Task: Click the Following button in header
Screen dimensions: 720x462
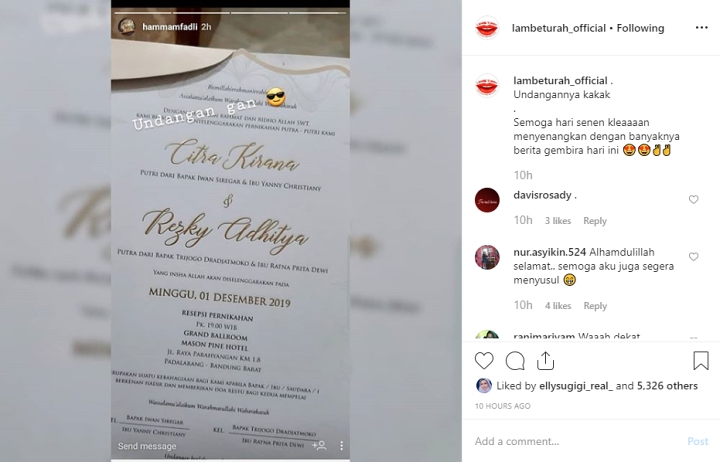Action: click(640, 28)
